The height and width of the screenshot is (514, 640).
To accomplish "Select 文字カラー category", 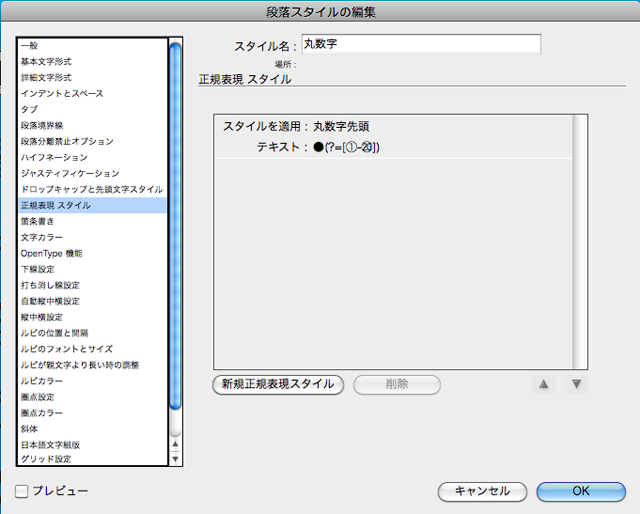I will point(42,237).
